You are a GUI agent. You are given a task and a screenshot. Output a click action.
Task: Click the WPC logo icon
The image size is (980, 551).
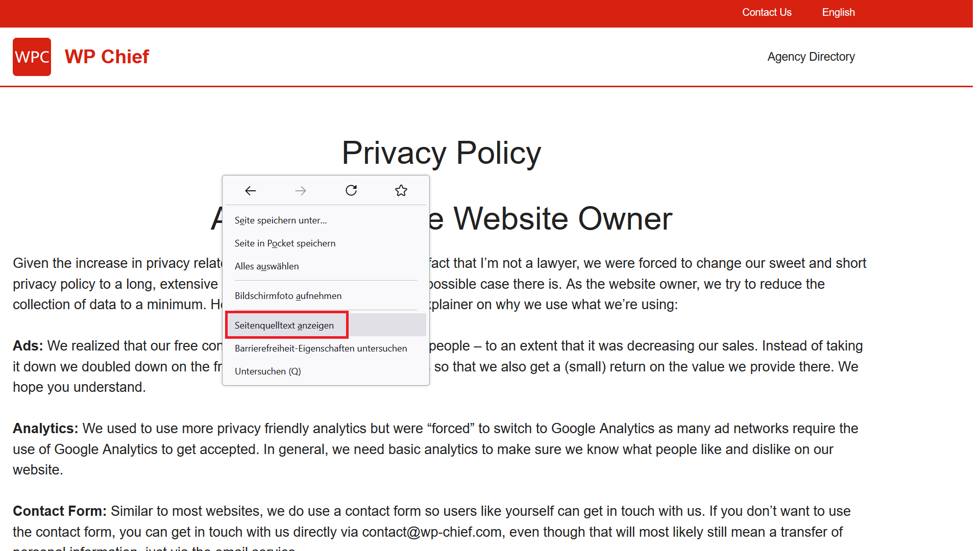click(32, 57)
